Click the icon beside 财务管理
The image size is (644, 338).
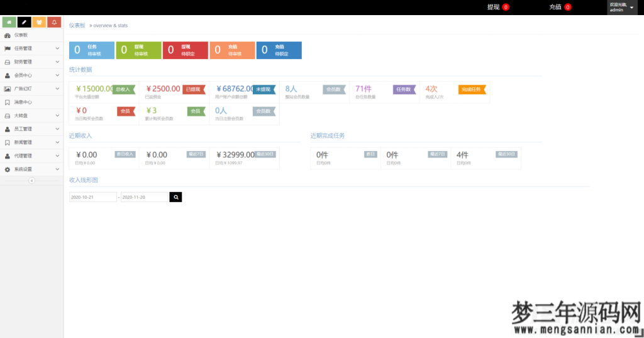point(8,62)
